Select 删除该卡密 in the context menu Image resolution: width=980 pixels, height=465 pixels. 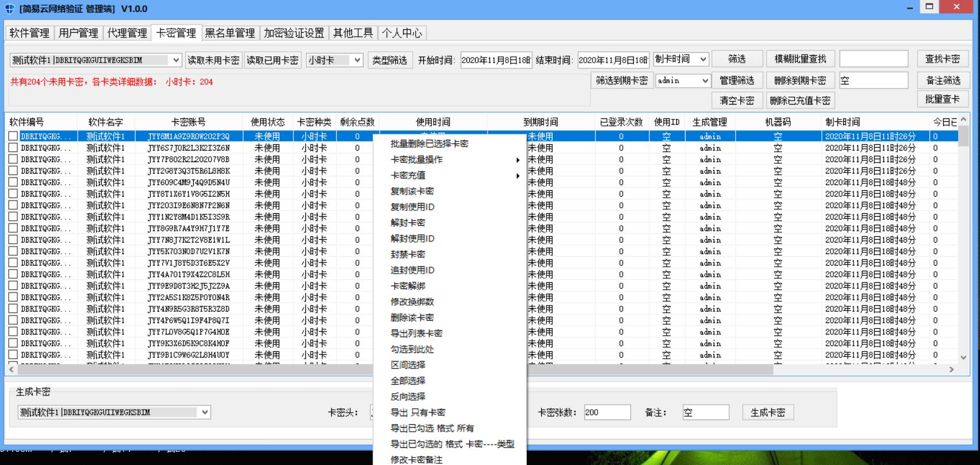412,318
